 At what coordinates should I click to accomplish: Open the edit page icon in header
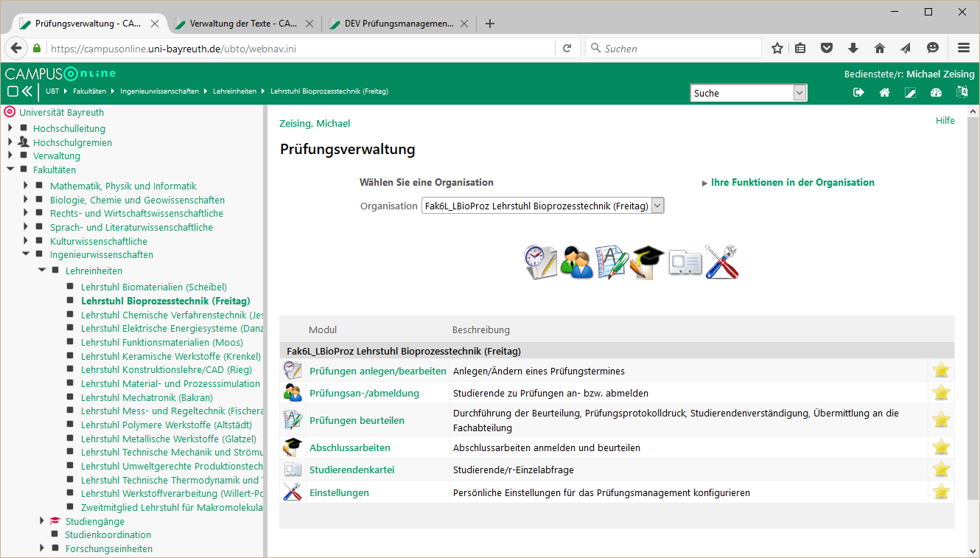click(x=911, y=92)
